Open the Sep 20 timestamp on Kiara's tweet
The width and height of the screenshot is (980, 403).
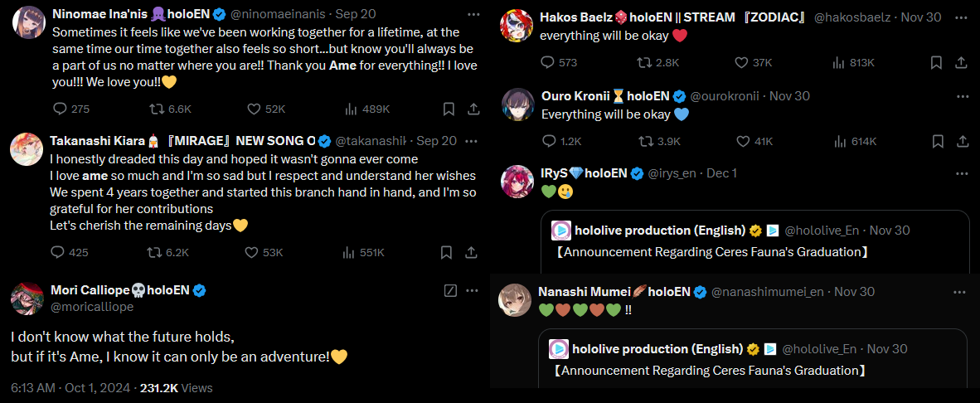436,141
